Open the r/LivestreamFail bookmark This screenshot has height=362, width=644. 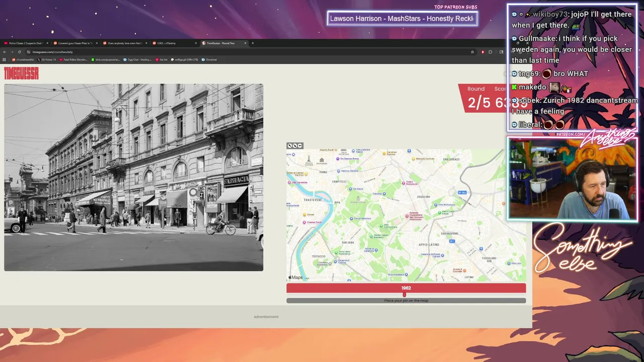[x=24, y=59]
